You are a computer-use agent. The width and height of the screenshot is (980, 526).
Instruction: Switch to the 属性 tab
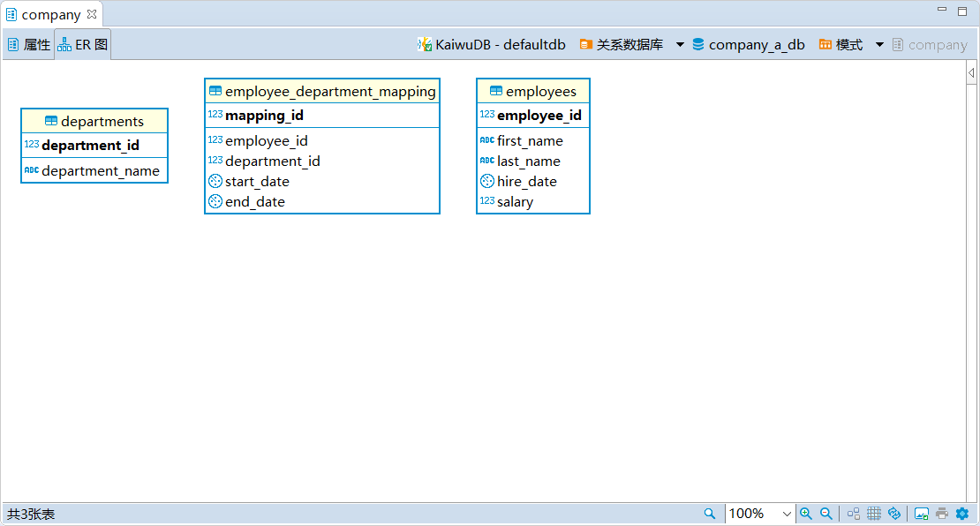click(29, 45)
